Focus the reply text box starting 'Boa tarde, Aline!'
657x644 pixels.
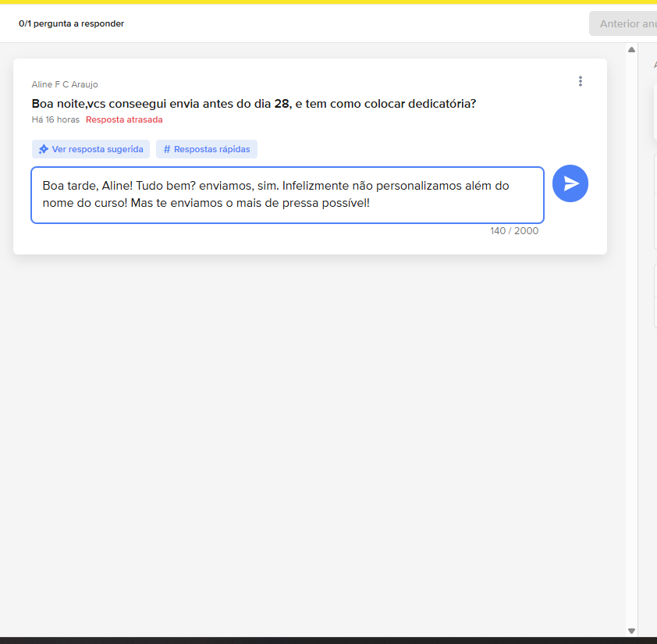tap(287, 195)
